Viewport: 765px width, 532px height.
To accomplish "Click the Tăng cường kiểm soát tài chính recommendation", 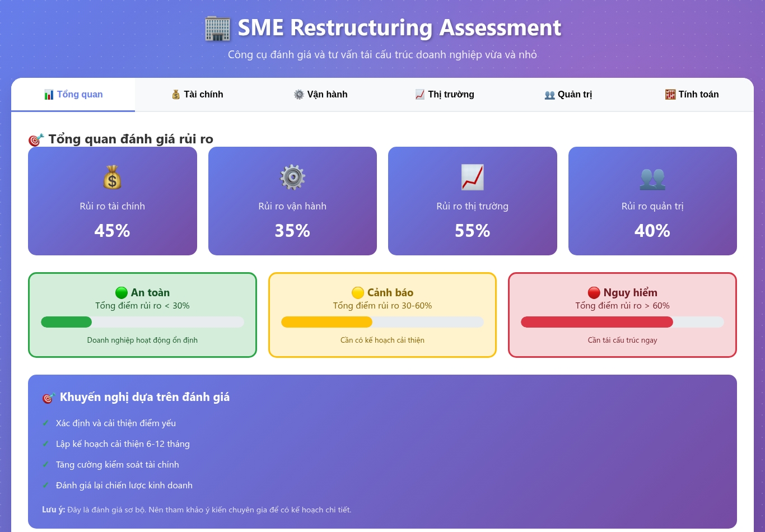I will tap(118, 465).
